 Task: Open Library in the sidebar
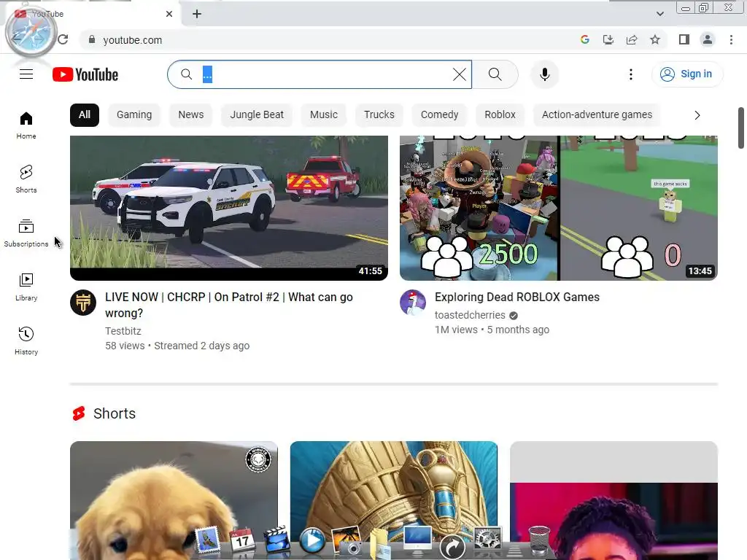(x=26, y=287)
